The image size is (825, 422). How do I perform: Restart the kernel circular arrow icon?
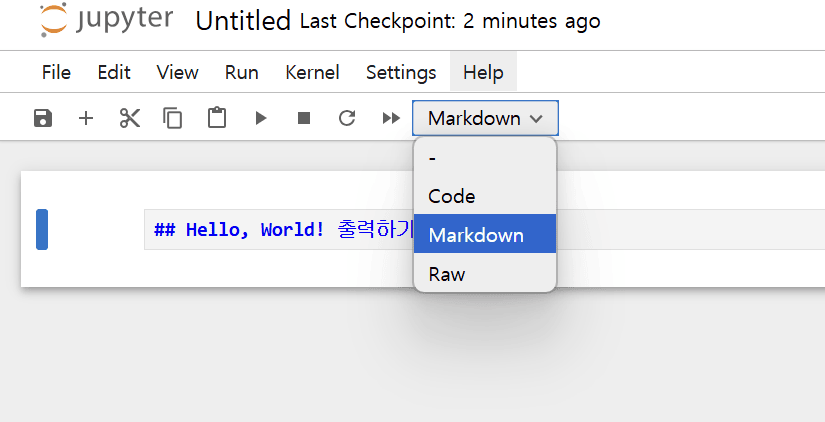[347, 118]
